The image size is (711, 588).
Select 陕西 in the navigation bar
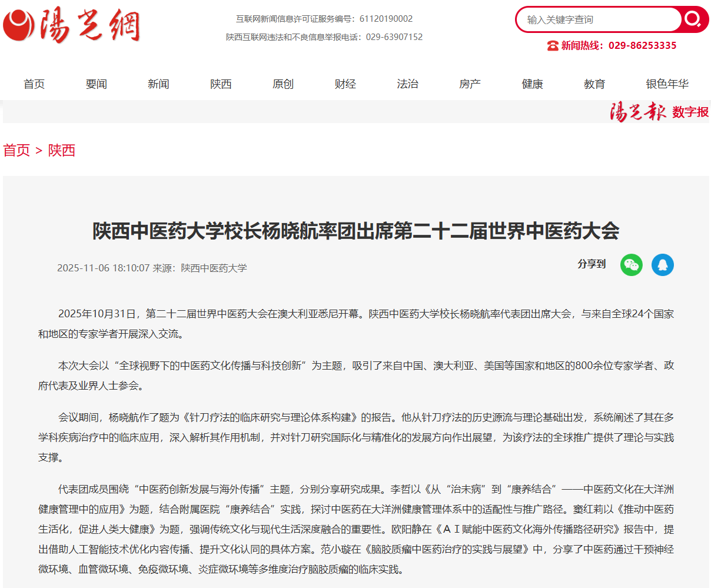coord(221,84)
